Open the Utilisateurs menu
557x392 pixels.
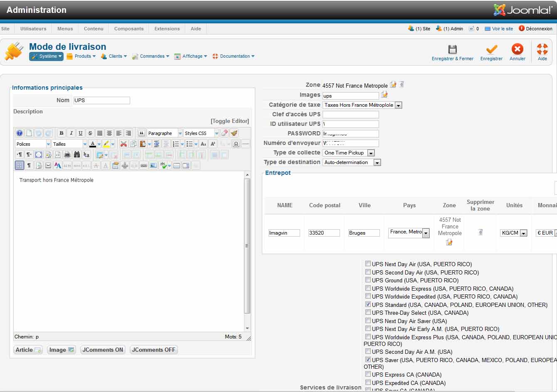[x=33, y=29]
